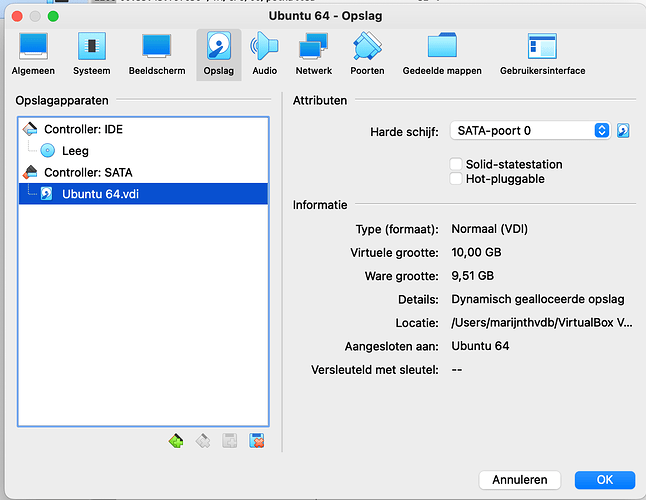Toggle the Hot-pluggable checkbox

coord(457,179)
